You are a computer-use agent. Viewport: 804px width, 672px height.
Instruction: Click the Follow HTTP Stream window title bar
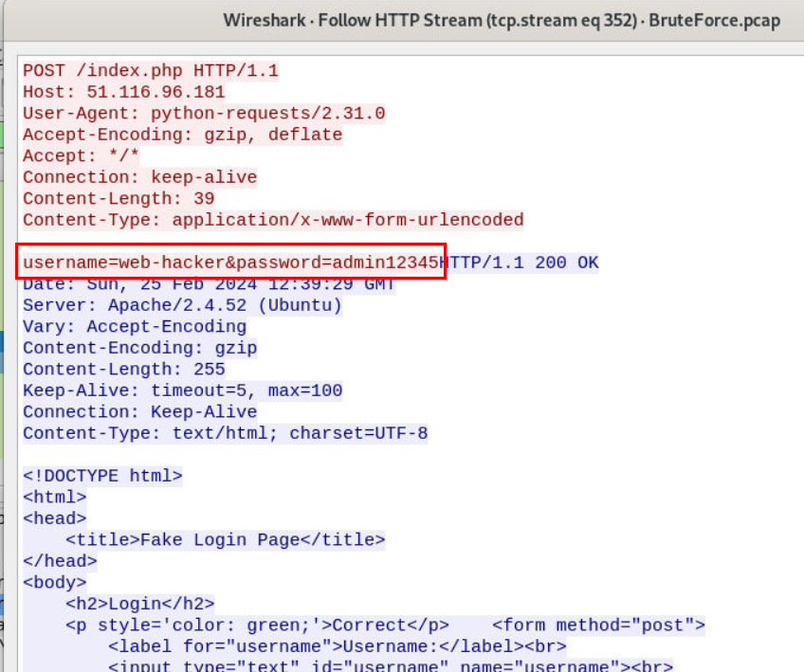(405, 21)
